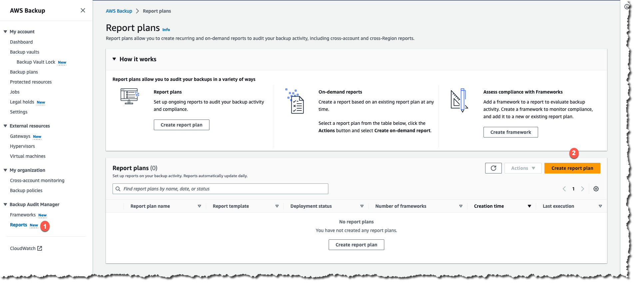Image resolution: width=644 pixels, height=289 pixels.
Task: Sort by Report template column arrow
Action: pyautogui.click(x=277, y=206)
